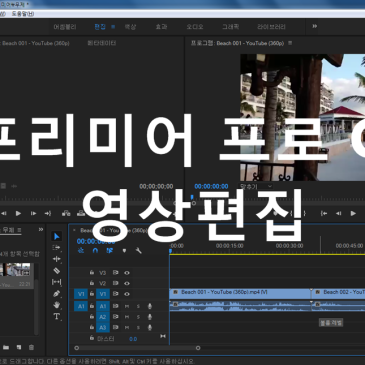Enable voice-over record on track A3
365x365 pixels.
tap(150, 327)
